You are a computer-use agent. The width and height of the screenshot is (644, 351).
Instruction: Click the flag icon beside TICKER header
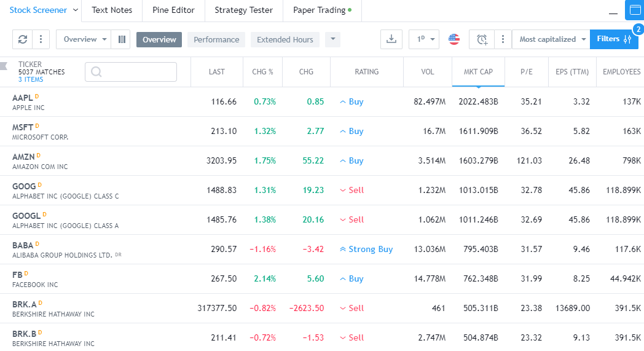click(4, 66)
